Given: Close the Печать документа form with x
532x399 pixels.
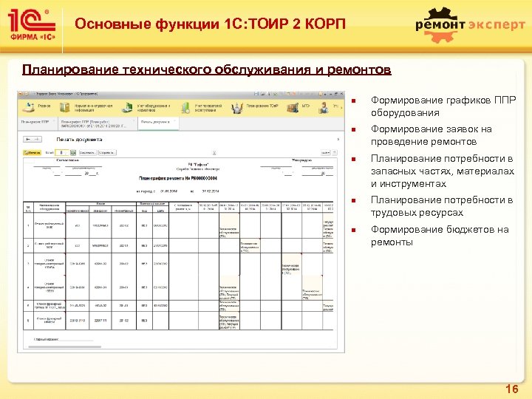Looking at the screenshot, I should (338, 139).
